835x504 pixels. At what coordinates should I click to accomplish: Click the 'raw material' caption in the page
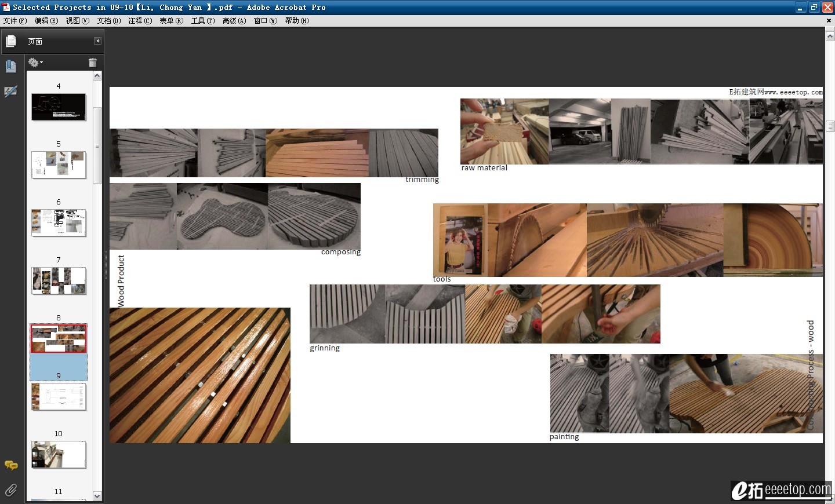point(484,168)
